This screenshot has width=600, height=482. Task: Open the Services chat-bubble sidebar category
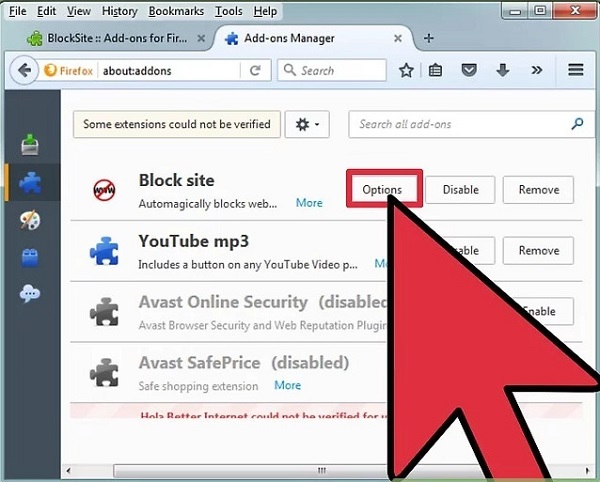pyautogui.click(x=30, y=294)
